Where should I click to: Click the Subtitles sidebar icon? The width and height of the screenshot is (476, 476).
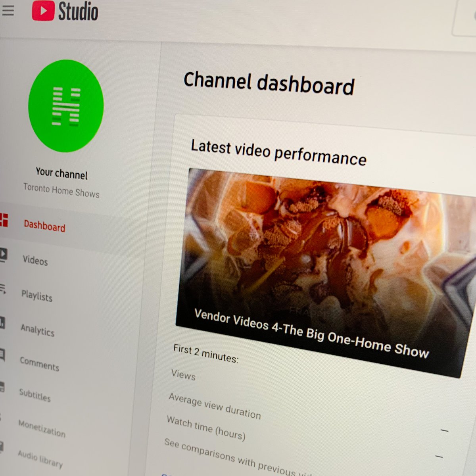(2, 387)
